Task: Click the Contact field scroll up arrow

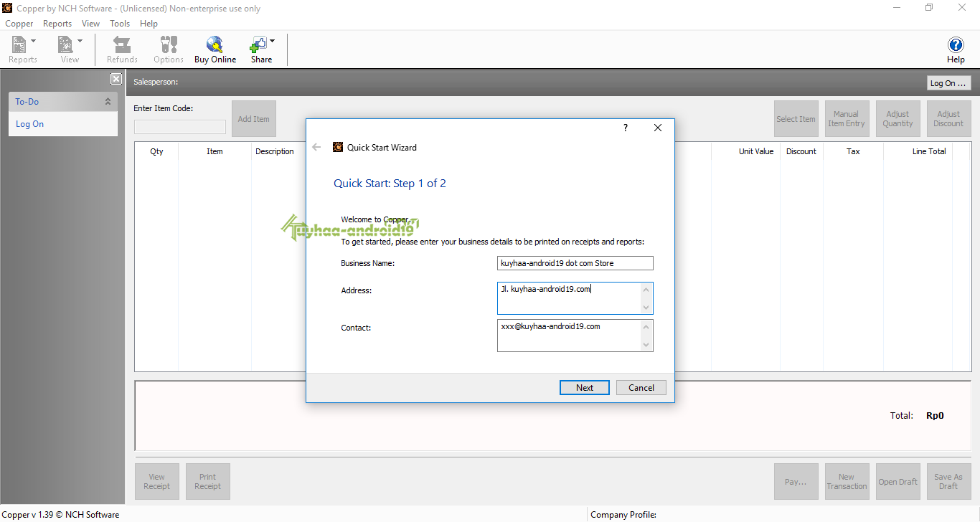Action: [x=646, y=327]
